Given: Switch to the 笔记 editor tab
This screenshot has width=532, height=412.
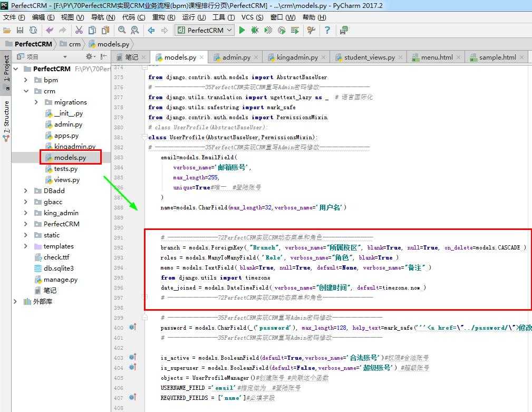Looking at the screenshot, I should point(131,58).
